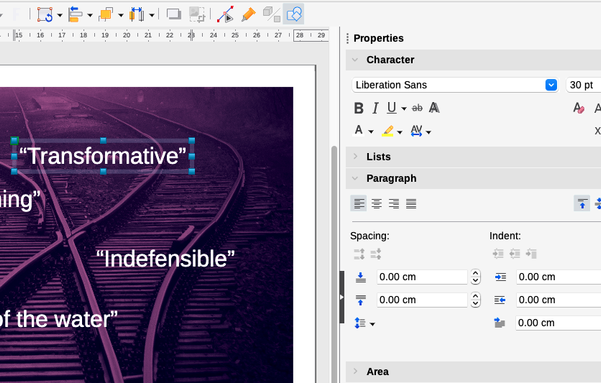The height and width of the screenshot is (383, 601).
Task: Select the “Indefensible” text on slide
Action: coord(165,259)
